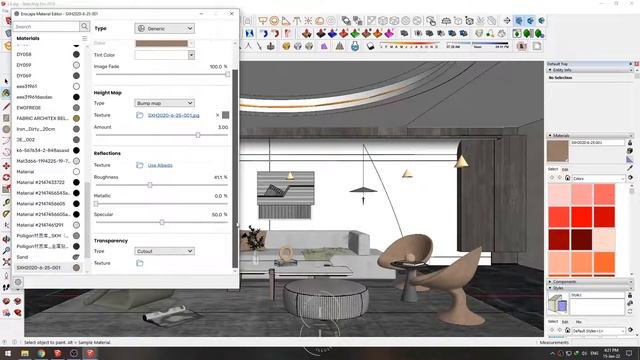Click the Create Material icon in Materials panel

click(x=630, y=151)
